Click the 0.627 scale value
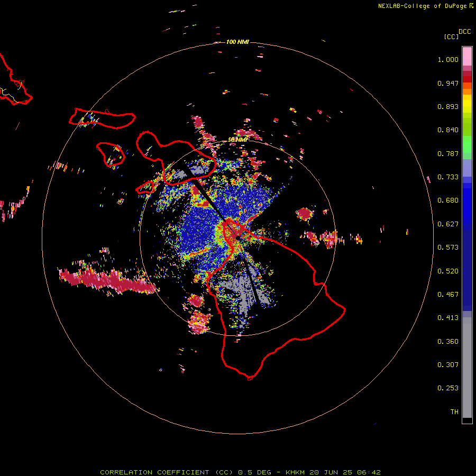This screenshot has width=476, height=476. coord(448,224)
